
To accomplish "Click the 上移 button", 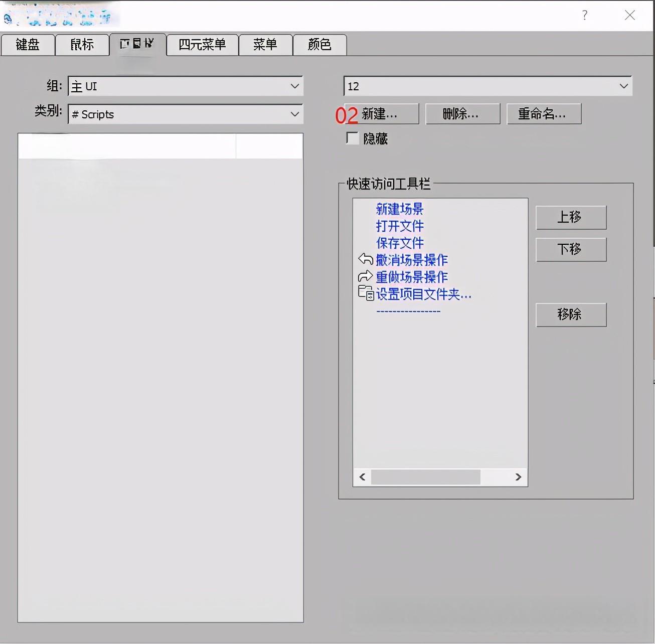I will (571, 217).
